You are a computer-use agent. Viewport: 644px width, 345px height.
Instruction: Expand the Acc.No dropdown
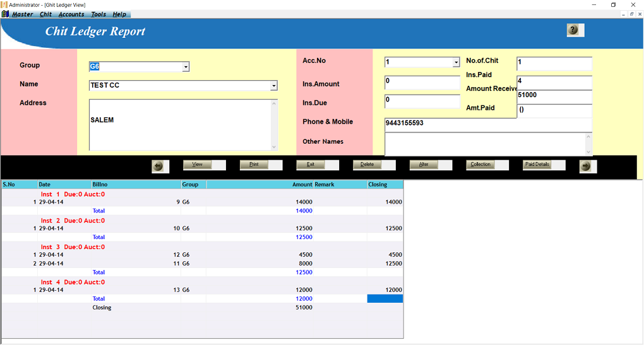point(456,62)
